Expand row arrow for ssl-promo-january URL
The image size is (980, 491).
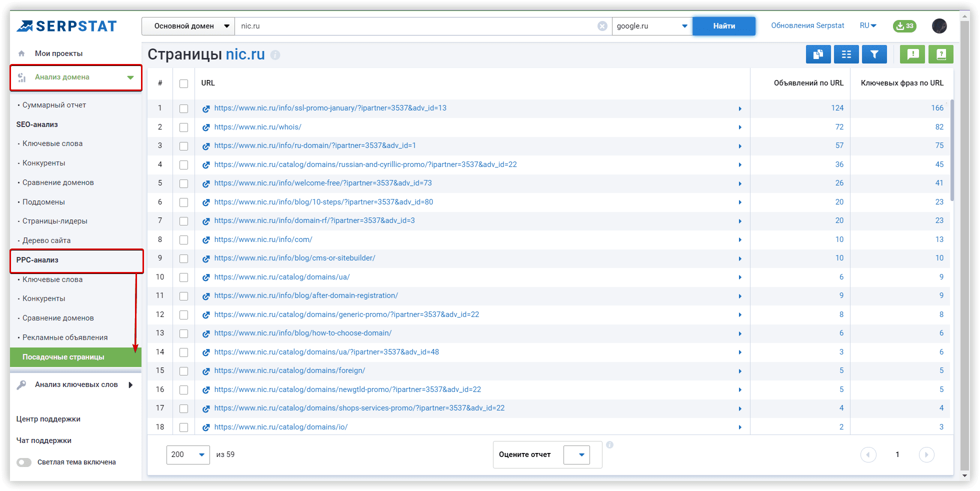point(740,108)
